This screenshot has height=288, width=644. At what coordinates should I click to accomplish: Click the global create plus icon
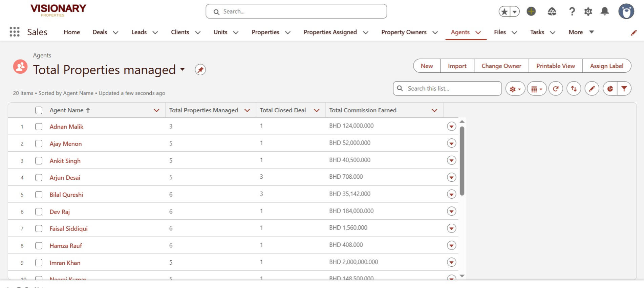[x=531, y=12]
